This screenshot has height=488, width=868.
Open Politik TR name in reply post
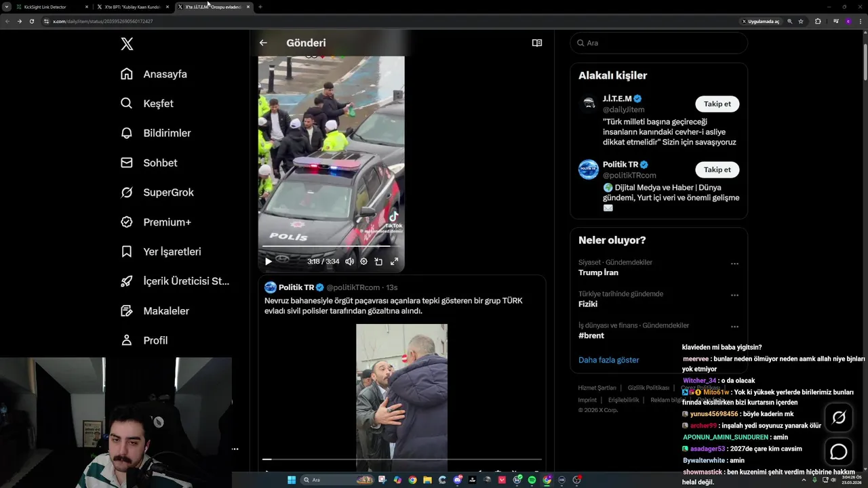pyautogui.click(x=296, y=287)
